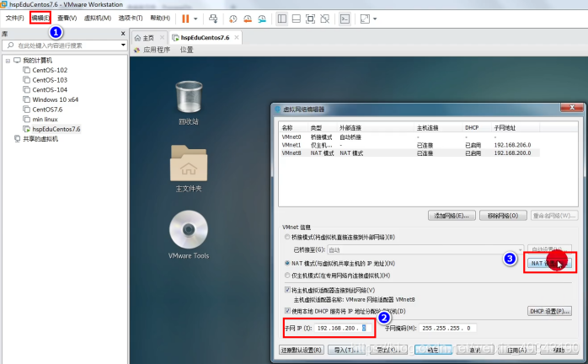Open the library search dropdown arrow

(x=123, y=45)
